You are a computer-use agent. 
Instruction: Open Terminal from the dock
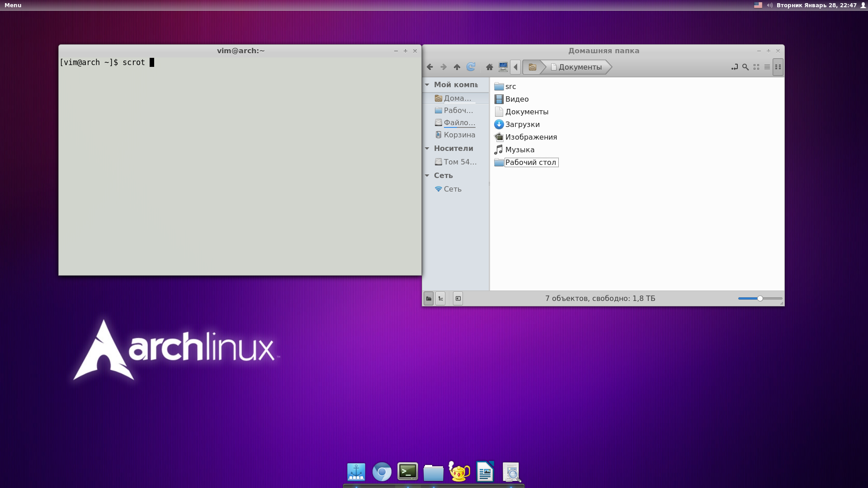(x=408, y=472)
